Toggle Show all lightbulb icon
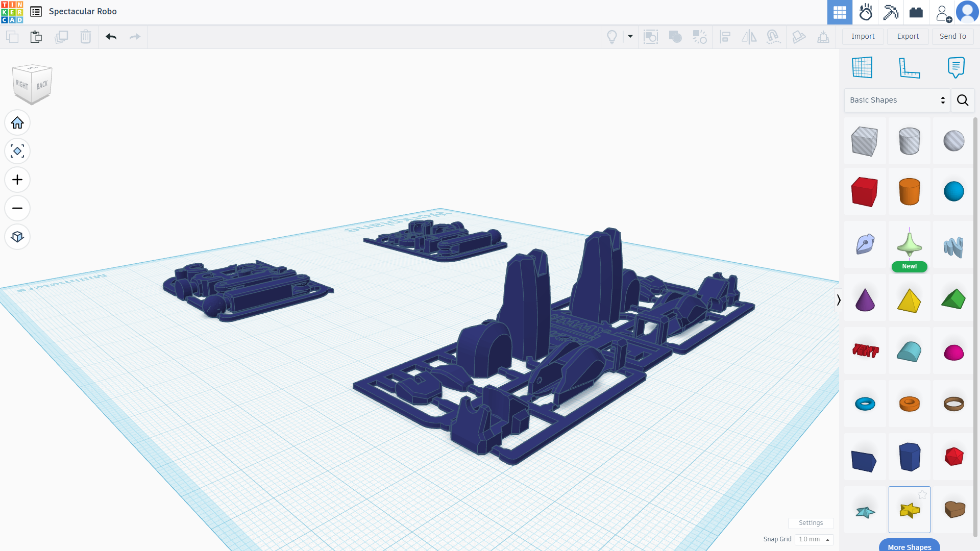 [x=612, y=37]
